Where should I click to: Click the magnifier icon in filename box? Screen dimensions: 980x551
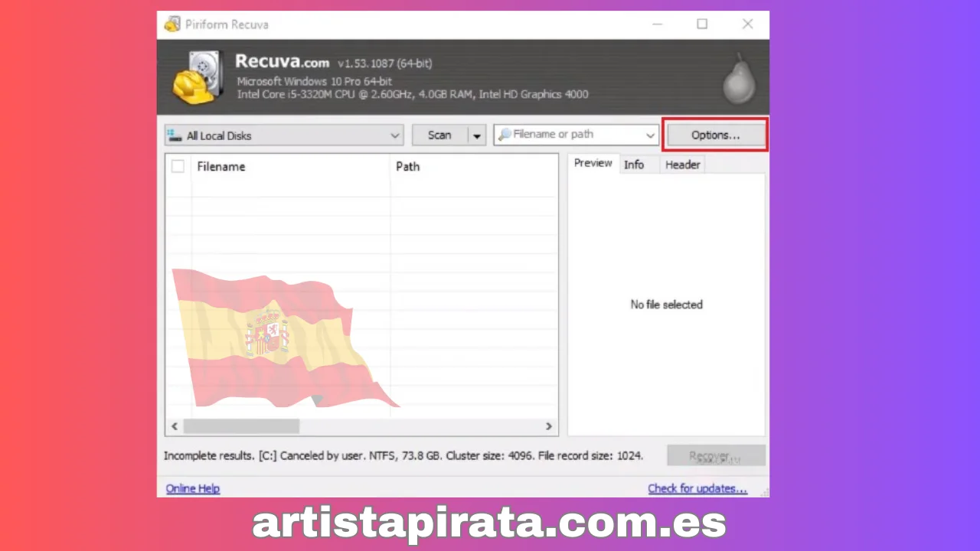click(505, 135)
